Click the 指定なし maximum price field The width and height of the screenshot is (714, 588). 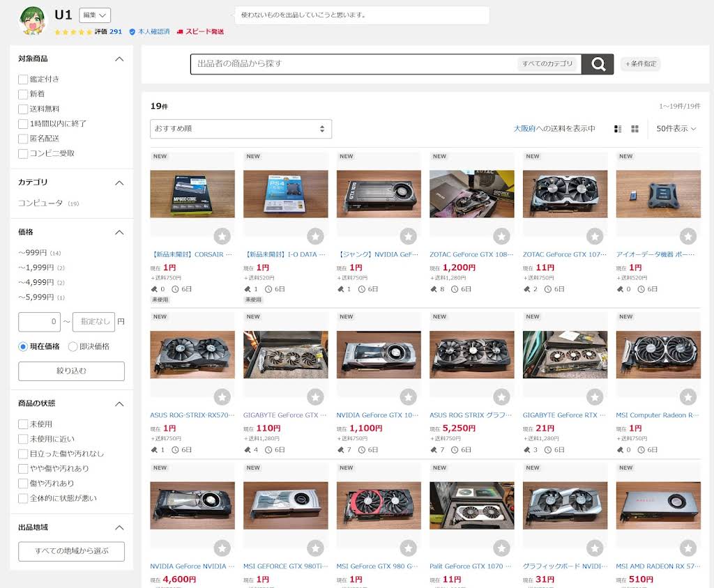[93, 322]
